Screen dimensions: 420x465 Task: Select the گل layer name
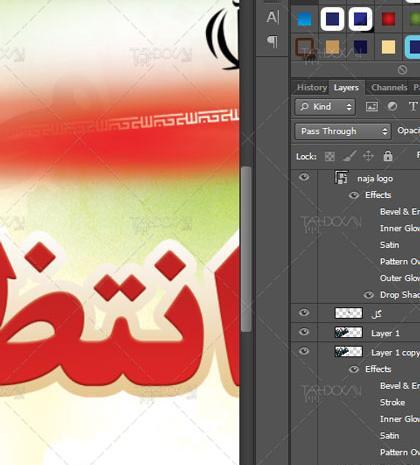376,314
